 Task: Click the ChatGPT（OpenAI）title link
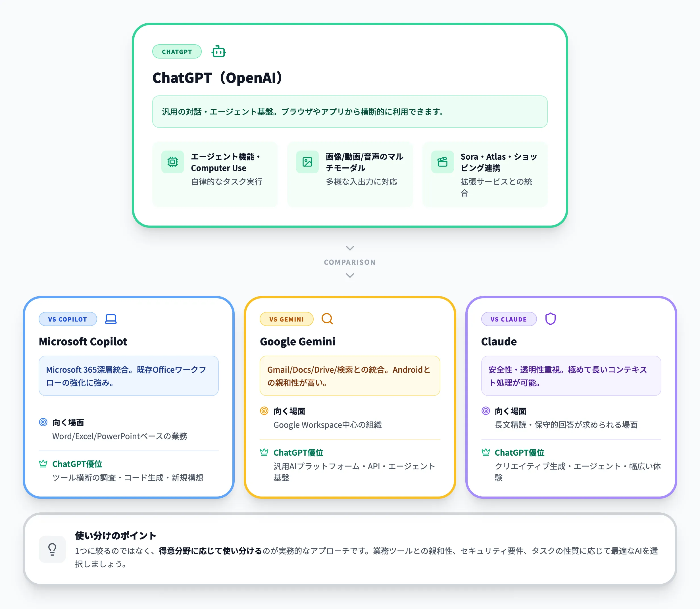tap(217, 78)
